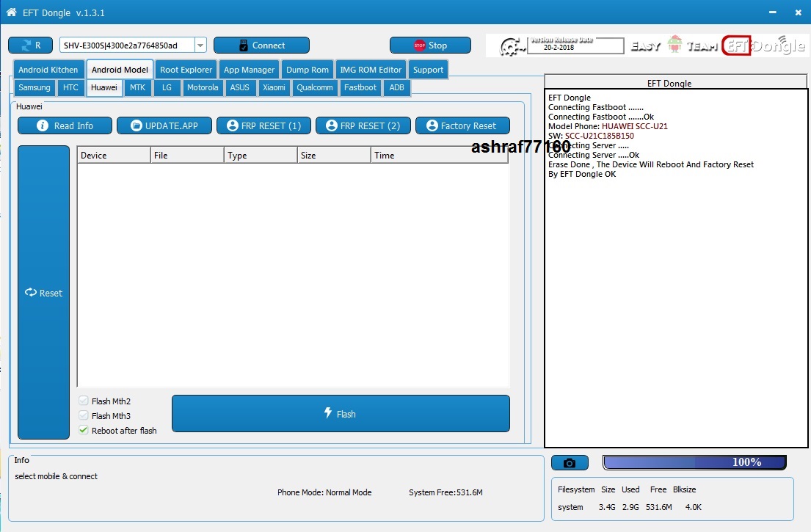Screen dimensions: 811x532
Task: Click the Device column header
Action: coord(114,155)
